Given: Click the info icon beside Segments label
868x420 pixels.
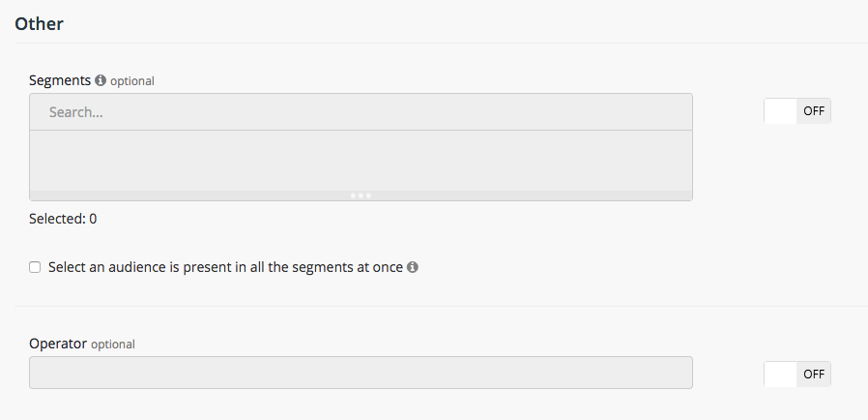Looking at the screenshot, I should (x=101, y=80).
